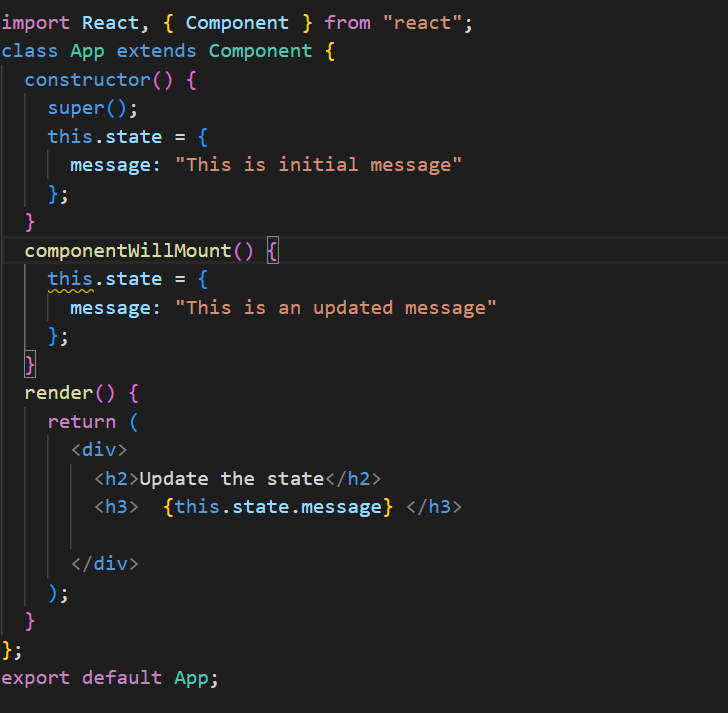Click the this.state.message expression in h3
This screenshot has width=728, height=713.
278,507
